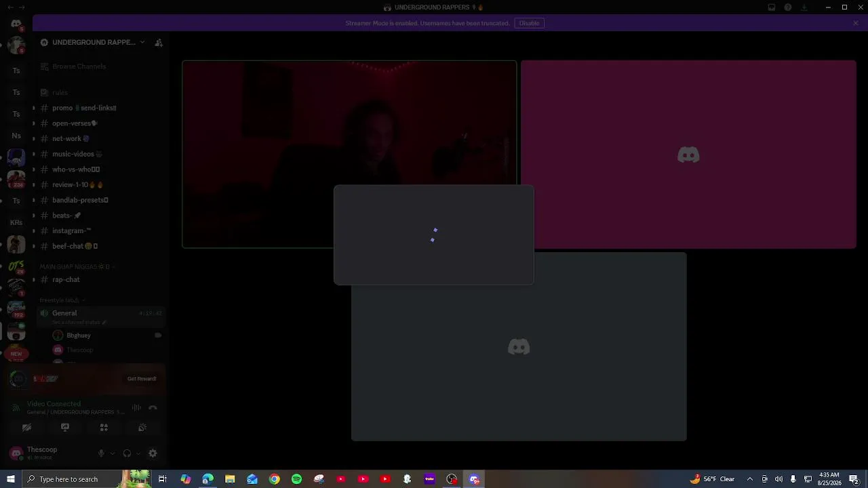This screenshot has width=868, height=488.
Task: Share your screen with the monitor icon
Action: (x=65, y=428)
